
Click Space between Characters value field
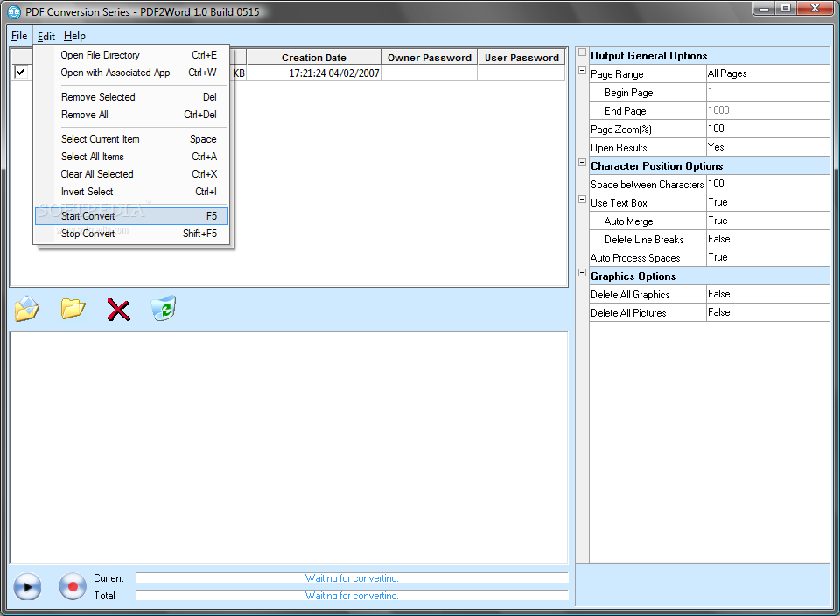768,185
